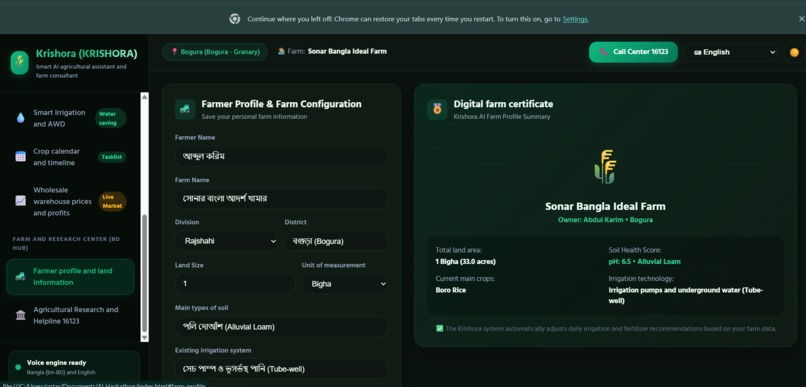Viewport: 806px width, 387px height.
Task: Click the tractor icon beside Farmer profile
Action: (x=21, y=277)
